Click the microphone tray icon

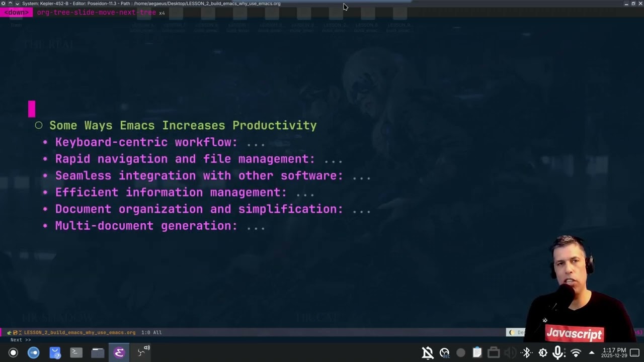tap(558, 352)
